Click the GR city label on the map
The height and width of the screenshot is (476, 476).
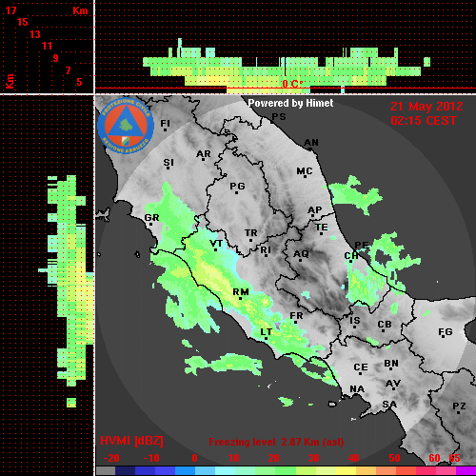(151, 218)
